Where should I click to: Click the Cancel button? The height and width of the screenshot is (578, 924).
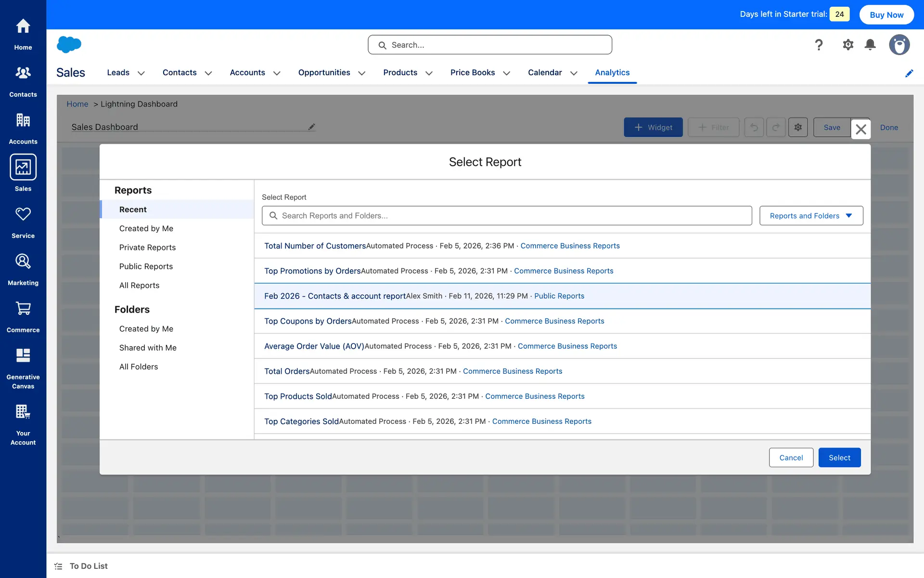tap(791, 458)
